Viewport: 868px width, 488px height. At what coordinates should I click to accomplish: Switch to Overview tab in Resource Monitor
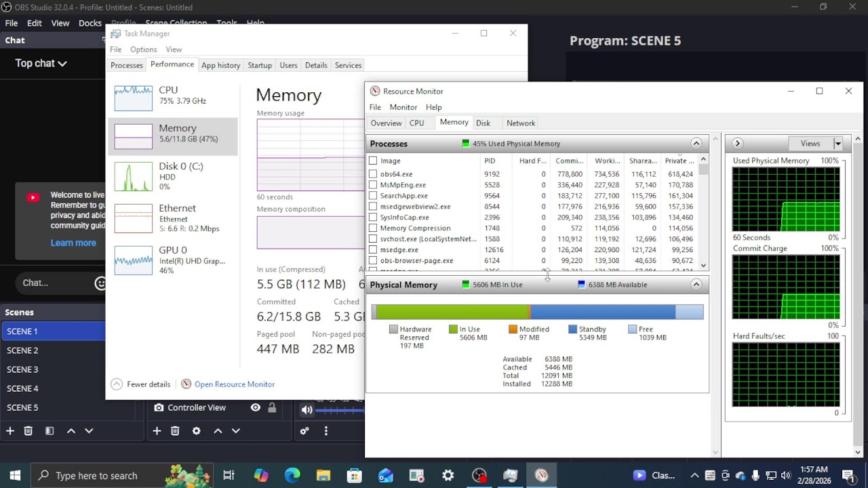tap(386, 123)
